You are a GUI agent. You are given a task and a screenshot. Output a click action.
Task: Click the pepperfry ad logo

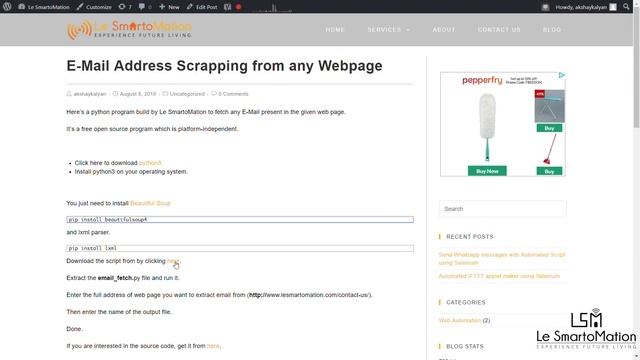(x=482, y=81)
